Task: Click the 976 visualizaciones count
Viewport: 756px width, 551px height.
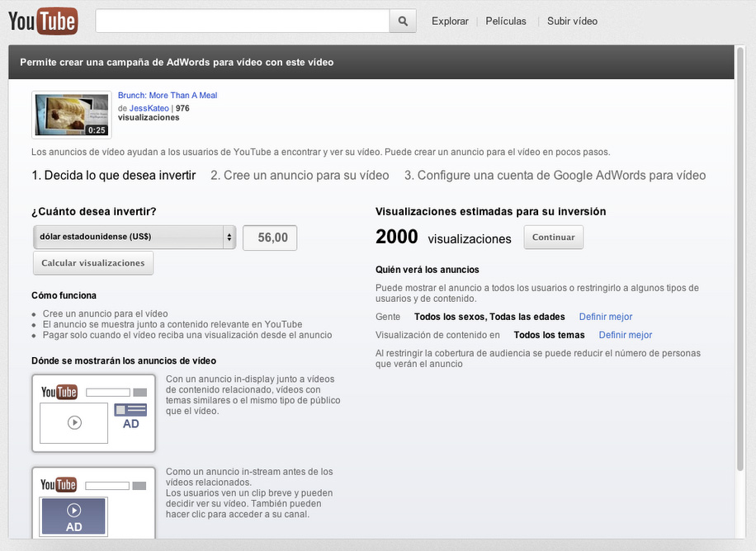Action: (154, 113)
